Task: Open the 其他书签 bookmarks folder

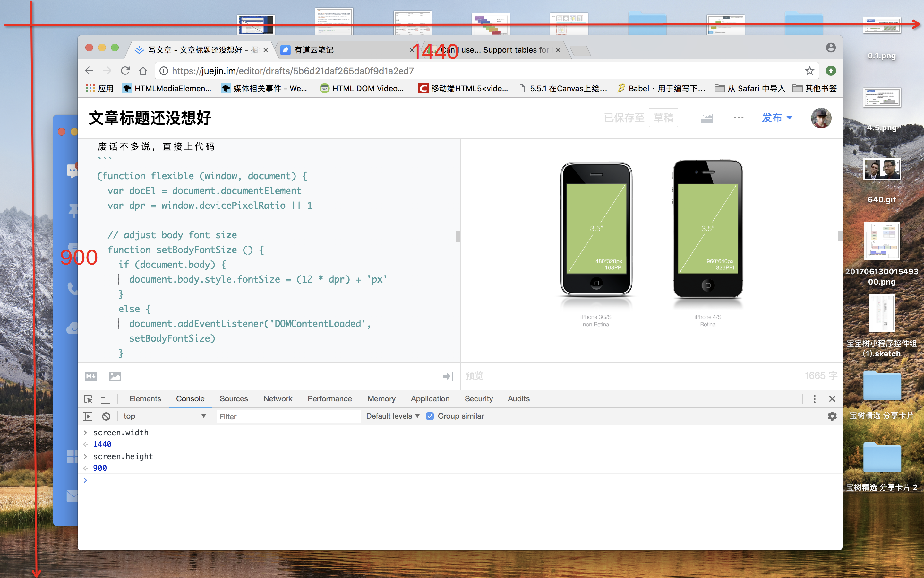Action: point(815,88)
